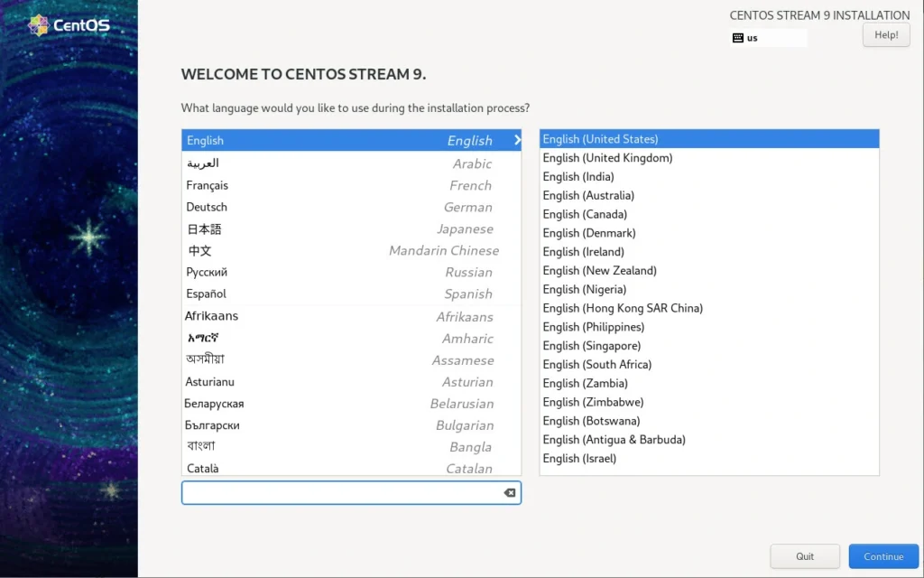Screen dimensions: 924x578
Task: Open the us keyboard layout indicator
Action: [x=768, y=38]
